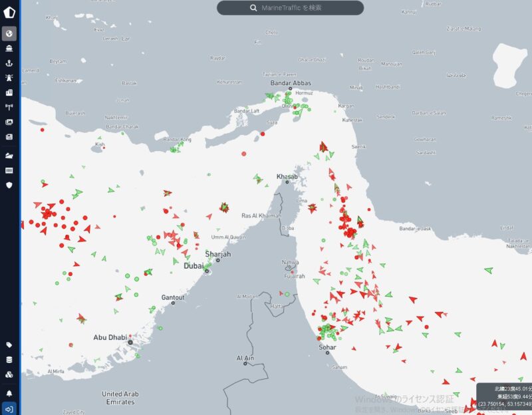Open the shield icon in sidebar
This screenshot has height=415, width=532.
pos(9,185)
